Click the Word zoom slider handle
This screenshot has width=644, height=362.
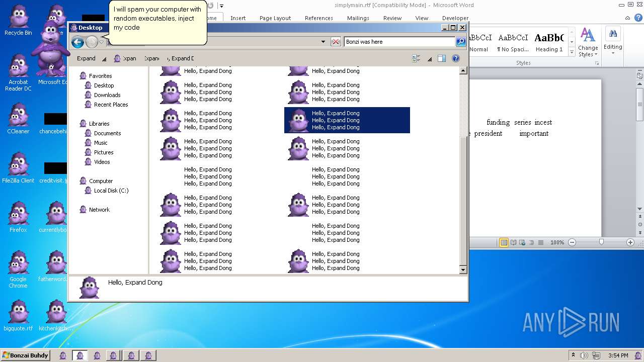(x=601, y=242)
